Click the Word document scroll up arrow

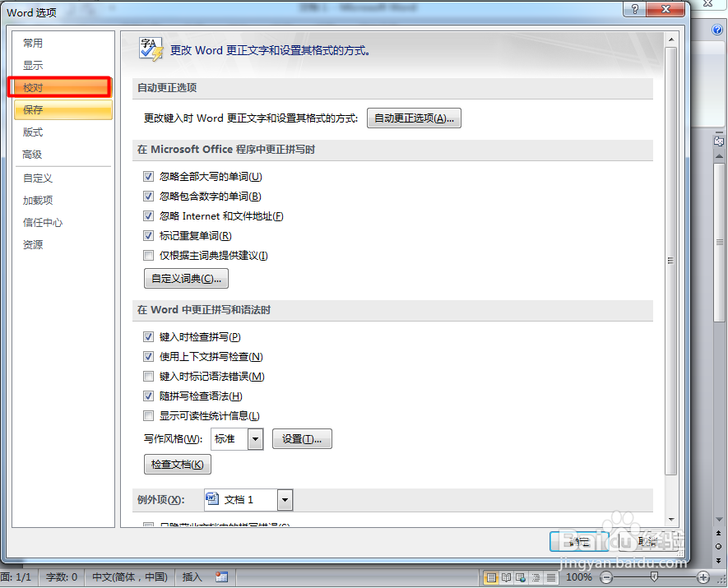pyautogui.click(x=719, y=156)
